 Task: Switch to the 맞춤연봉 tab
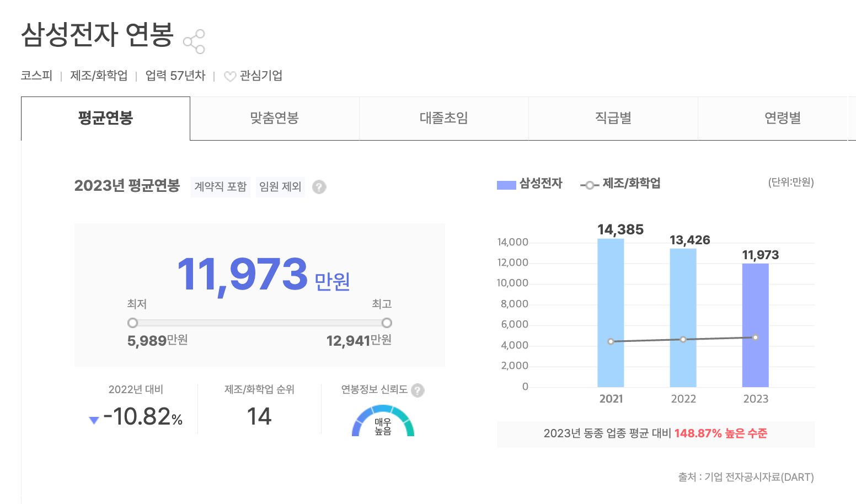(275, 119)
